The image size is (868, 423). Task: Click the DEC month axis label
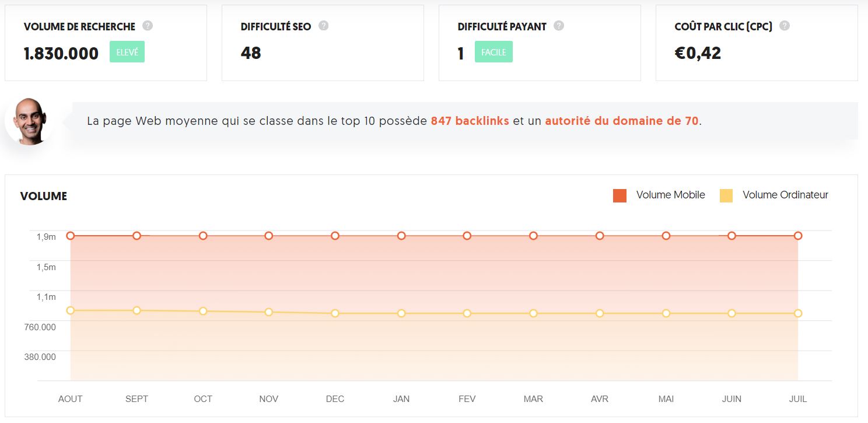(335, 399)
